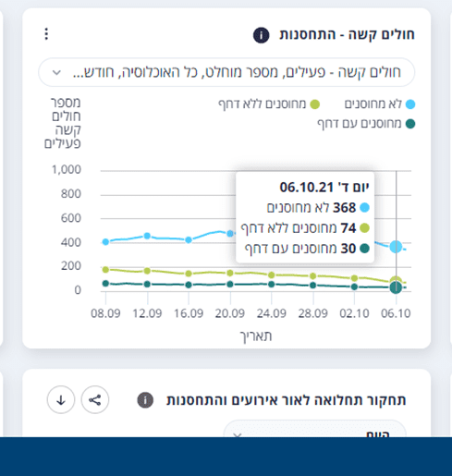Screen dimensions: 452x476
Task: Select the highlighted light blue point at 06.10
Action: (396, 247)
